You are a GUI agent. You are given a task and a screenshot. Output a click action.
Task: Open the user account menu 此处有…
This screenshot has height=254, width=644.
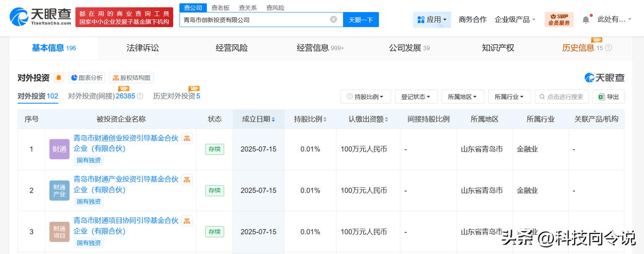(615, 20)
